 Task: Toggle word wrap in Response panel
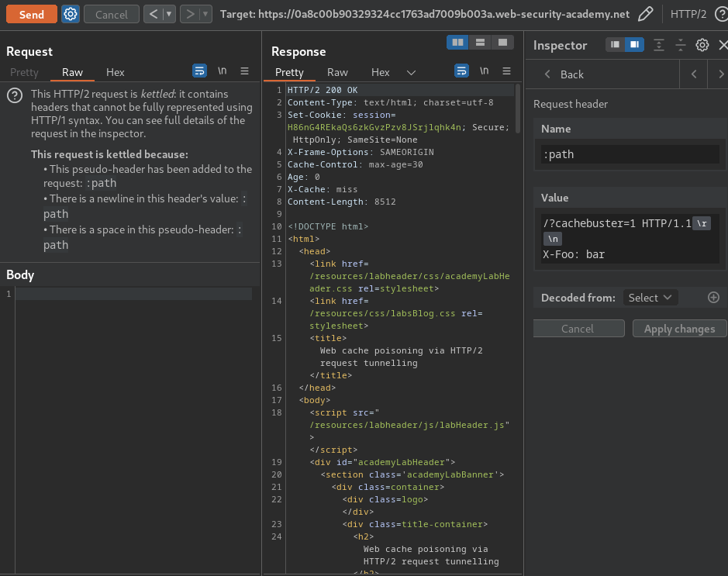[461, 71]
